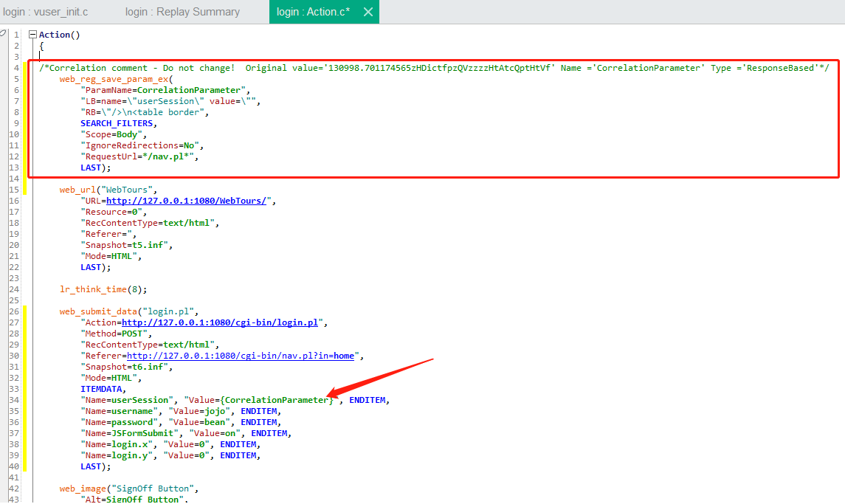Click line number 34 in gutter

(13, 400)
